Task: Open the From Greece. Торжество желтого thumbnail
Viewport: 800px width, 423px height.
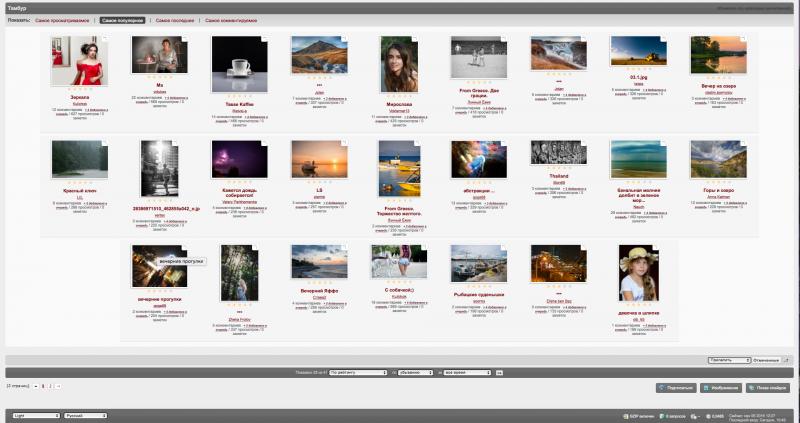Action: [x=399, y=168]
